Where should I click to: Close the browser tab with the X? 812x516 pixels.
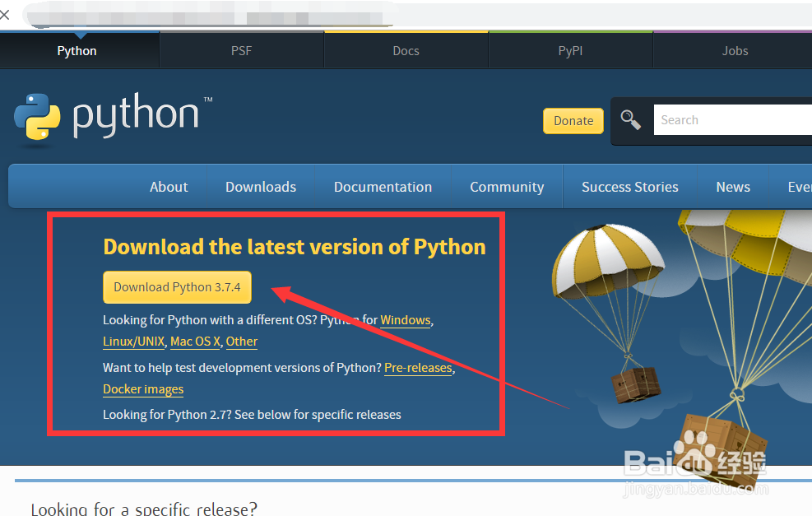point(5,15)
